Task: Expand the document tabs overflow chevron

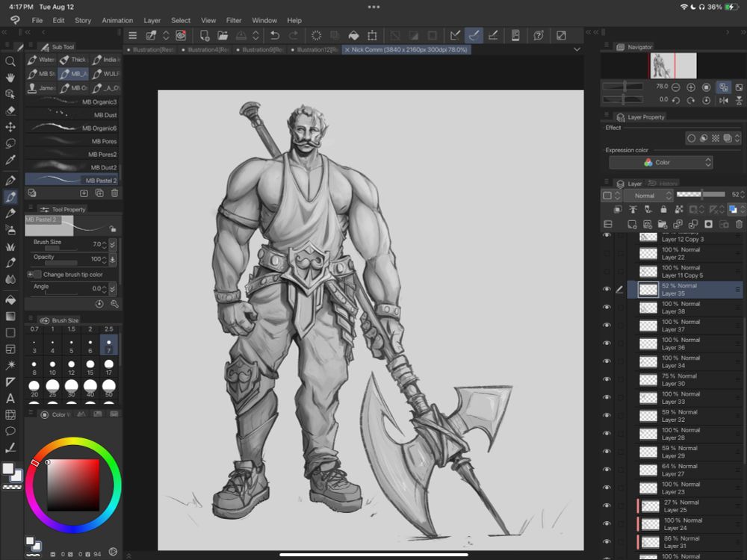Action: (x=576, y=49)
